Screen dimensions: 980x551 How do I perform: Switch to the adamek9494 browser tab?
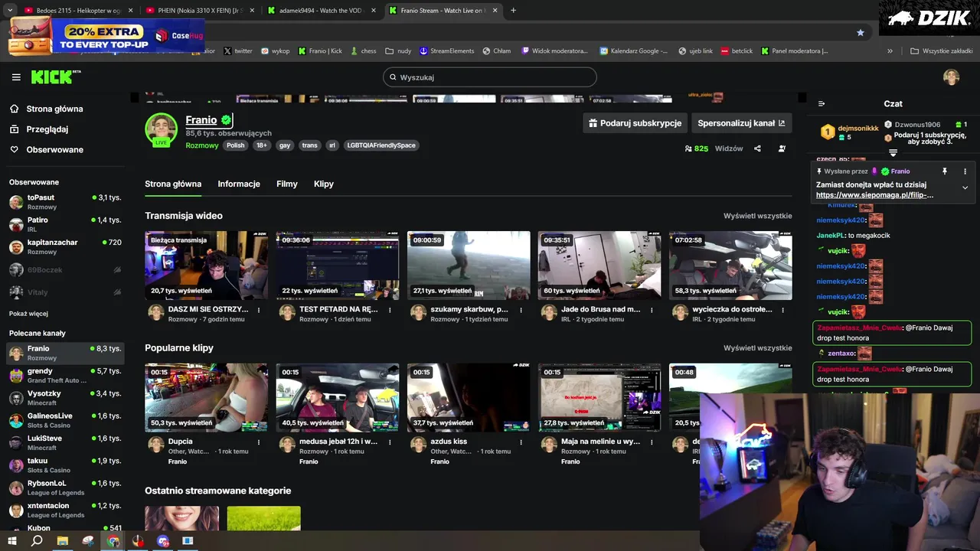coord(320,11)
